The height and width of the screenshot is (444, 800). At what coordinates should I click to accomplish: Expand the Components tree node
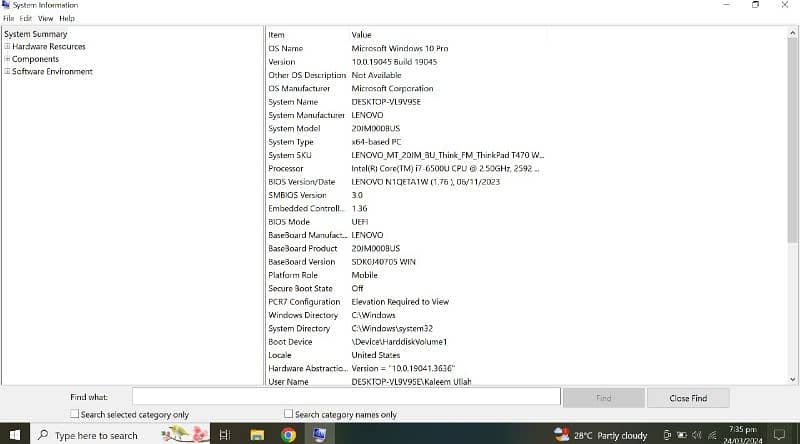click(x=7, y=59)
